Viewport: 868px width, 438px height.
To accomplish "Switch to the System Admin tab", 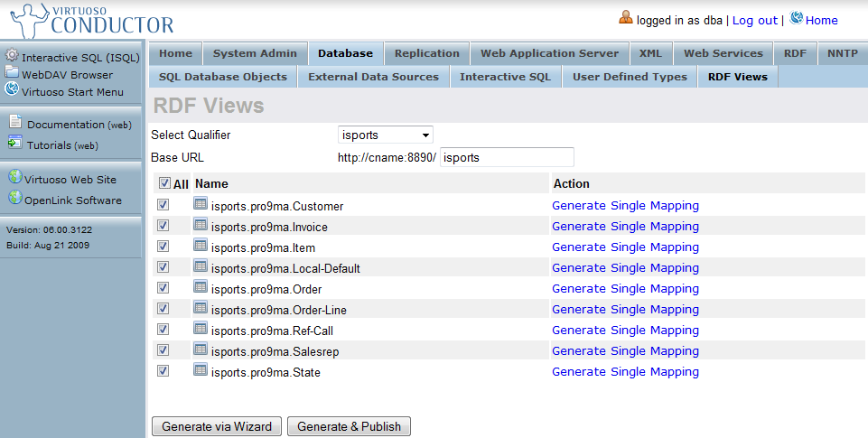I will tap(254, 53).
